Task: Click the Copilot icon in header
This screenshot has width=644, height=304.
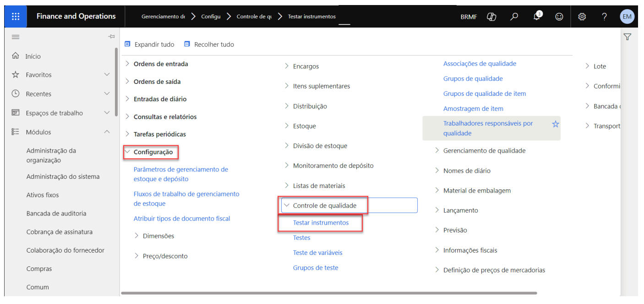Action: click(491, 17)
